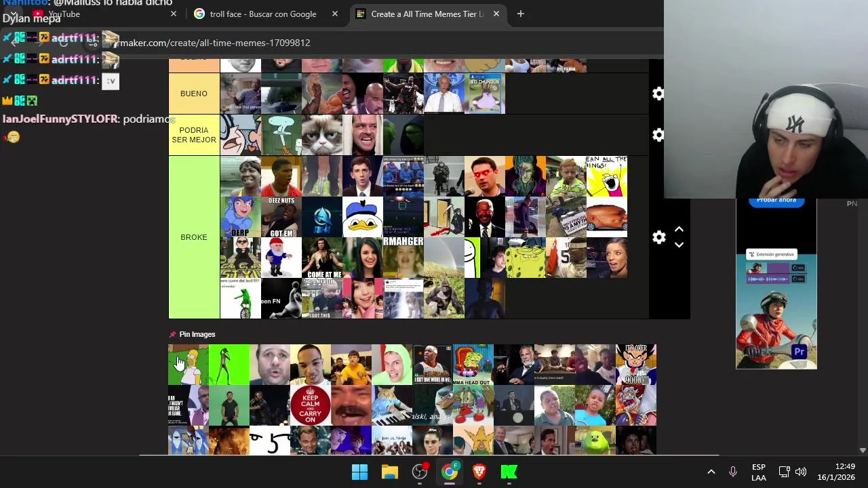
Task: Open ESP LAA language switcher
Action: (759, 472)
